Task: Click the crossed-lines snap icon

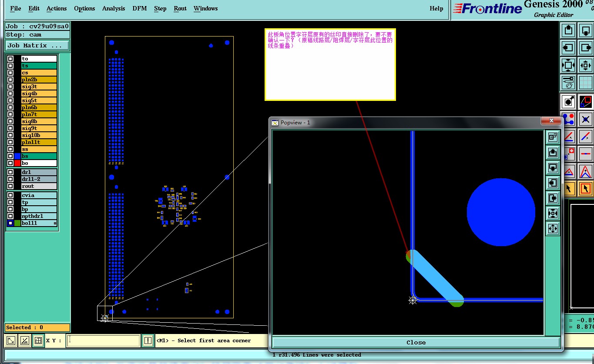Action: 586,119
